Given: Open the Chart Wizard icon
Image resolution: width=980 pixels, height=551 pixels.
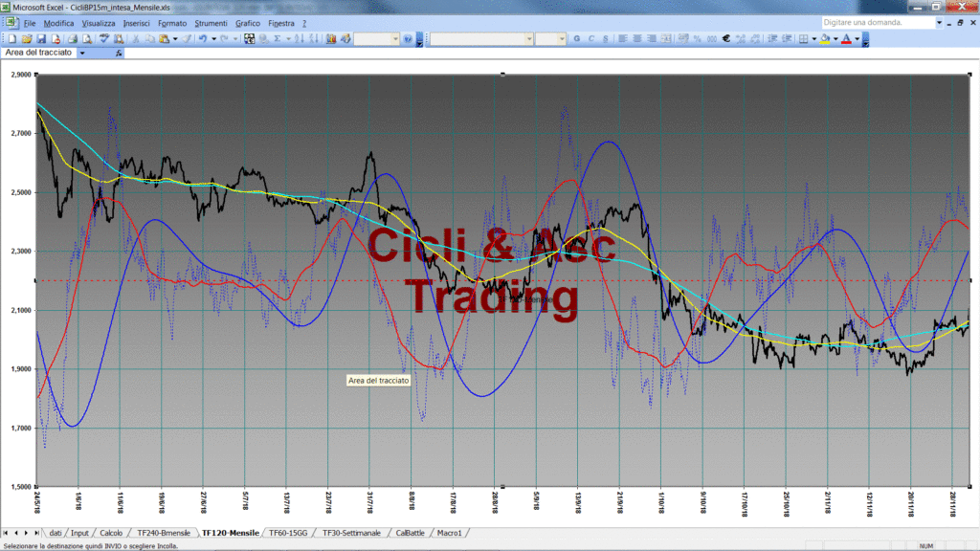Looking at the screenshot, I should click(x=331, y=38).
